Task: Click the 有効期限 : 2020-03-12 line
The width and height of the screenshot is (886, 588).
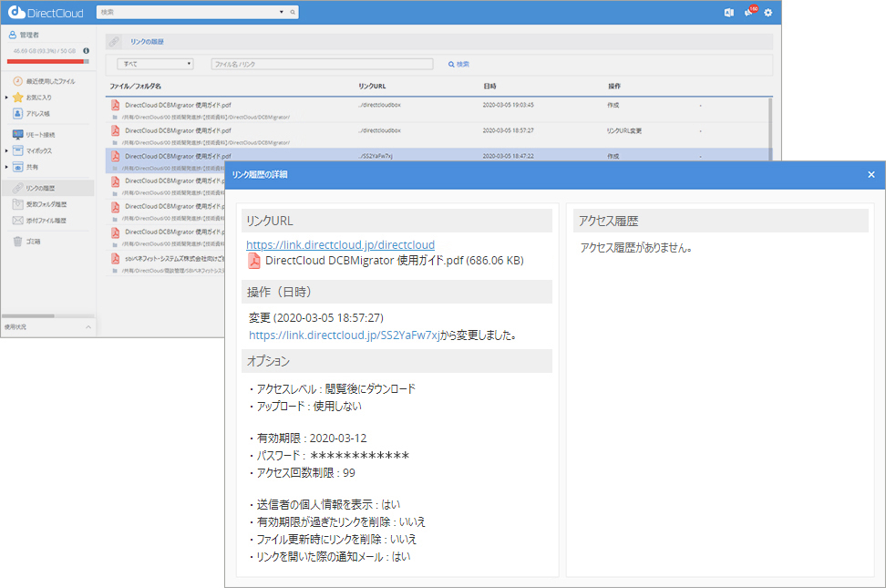Action: click(308, 438)
